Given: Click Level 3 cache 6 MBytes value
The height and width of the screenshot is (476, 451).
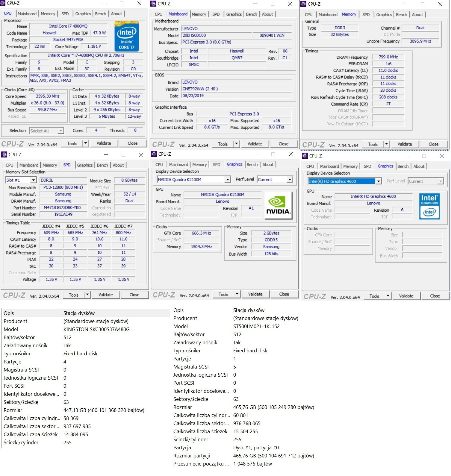Looking at the screenshot, I should coord(107,116).
